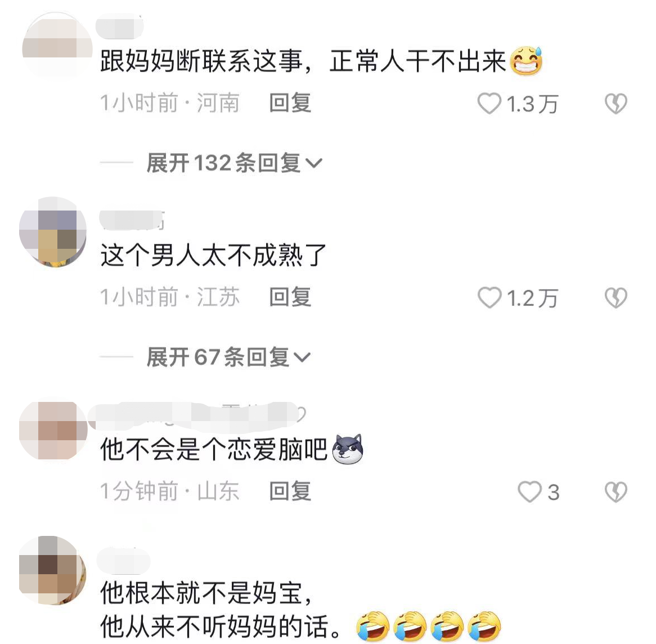Reply to the 山东 comment via 回复
This screenshot has width=656, height=644.
290,491
